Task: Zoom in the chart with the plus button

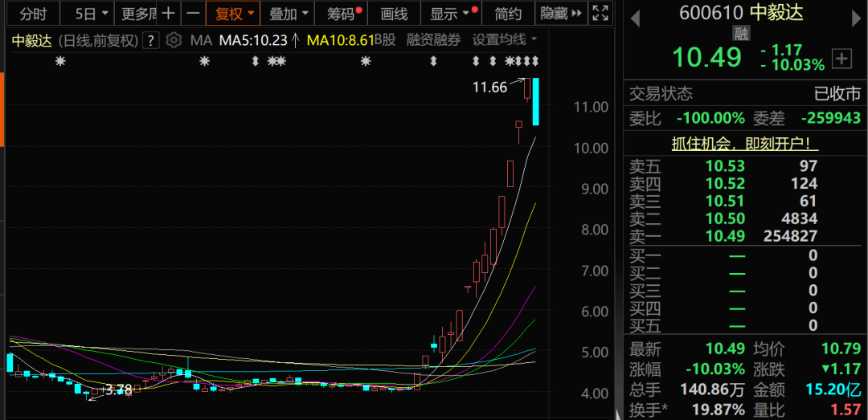Action: (168, 14)
